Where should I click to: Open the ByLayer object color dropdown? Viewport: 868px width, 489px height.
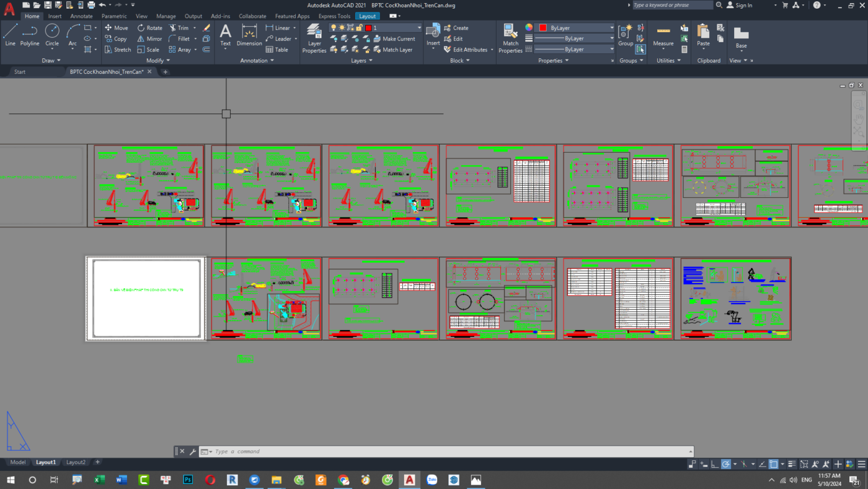coord(611,28)
